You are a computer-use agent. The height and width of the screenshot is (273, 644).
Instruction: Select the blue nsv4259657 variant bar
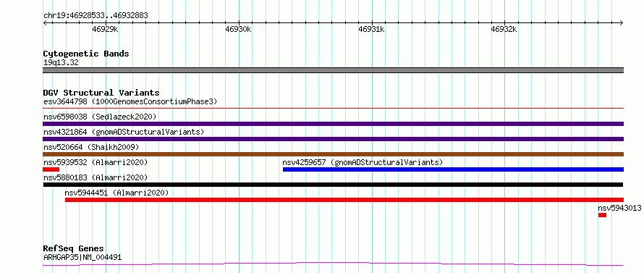pyautogui.click(x=453, y=169)
